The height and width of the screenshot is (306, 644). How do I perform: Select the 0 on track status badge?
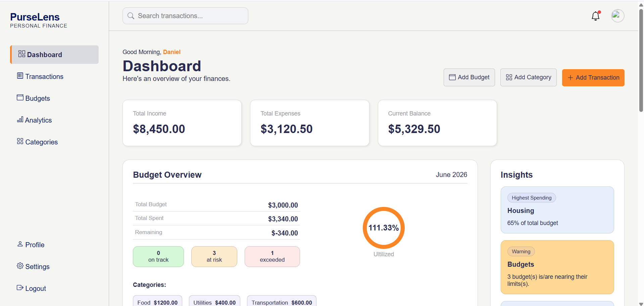click(158, 257)
